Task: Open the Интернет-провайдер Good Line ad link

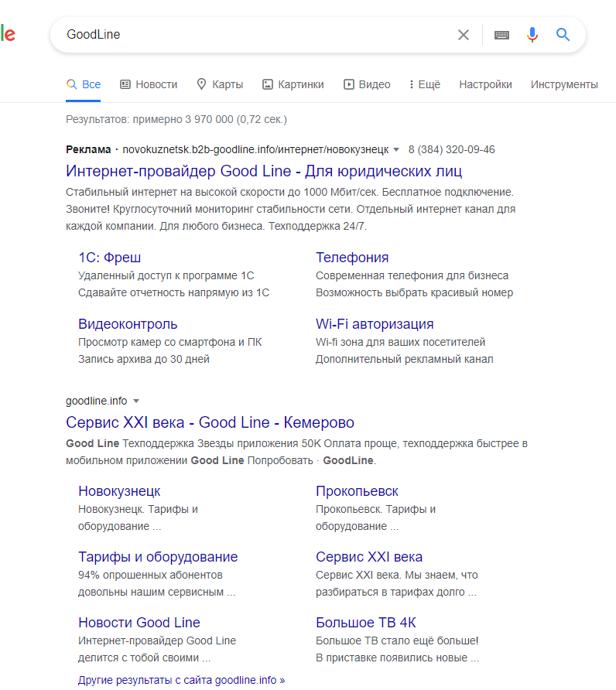Action: coord(264,171)
